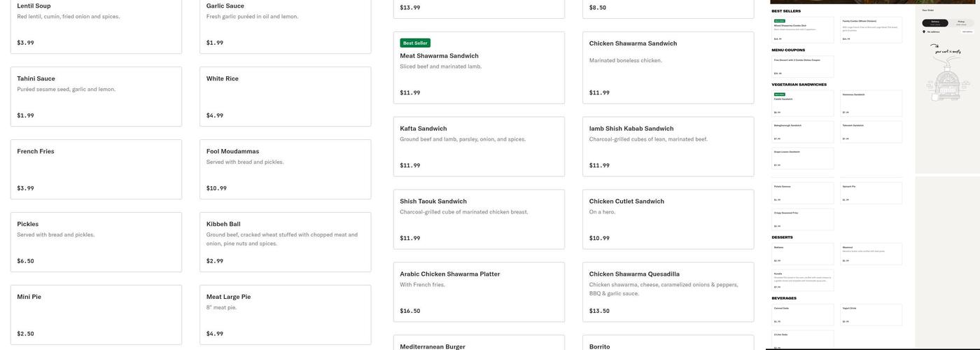Screen dimensions: 980x350
Task: Open the lamb Shish Kabab Sandwich card
Action: pos(668,146)
